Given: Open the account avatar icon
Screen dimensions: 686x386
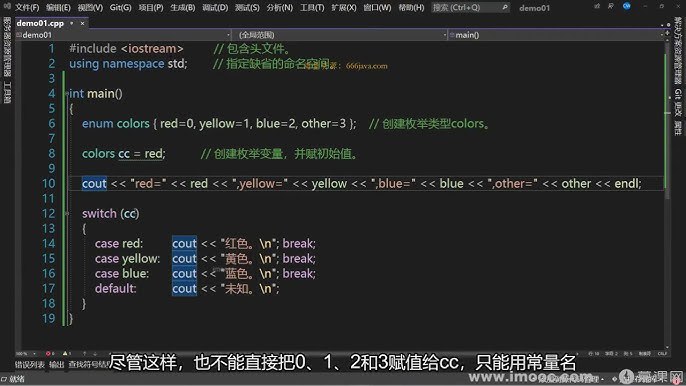Looking at the screenshot, I should tap(626, 6).
